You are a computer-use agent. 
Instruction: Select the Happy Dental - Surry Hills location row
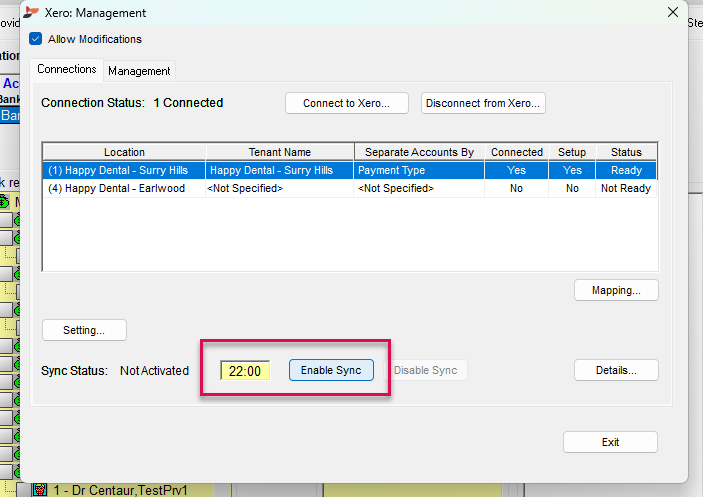click(350, 170)
